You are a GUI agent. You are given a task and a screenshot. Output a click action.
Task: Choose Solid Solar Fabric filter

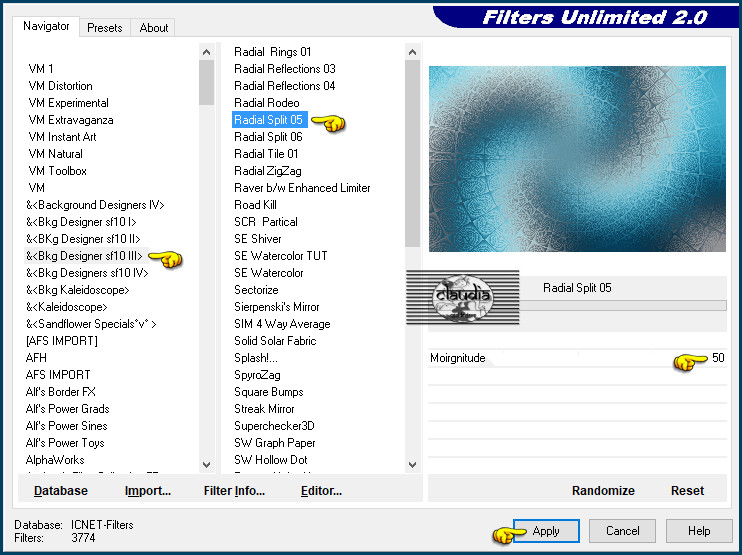pos(275,341)
